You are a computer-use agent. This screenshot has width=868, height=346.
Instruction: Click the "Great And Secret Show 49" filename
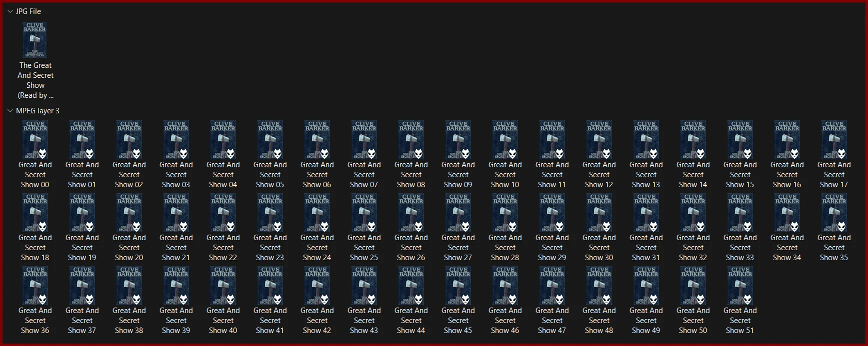646,321
